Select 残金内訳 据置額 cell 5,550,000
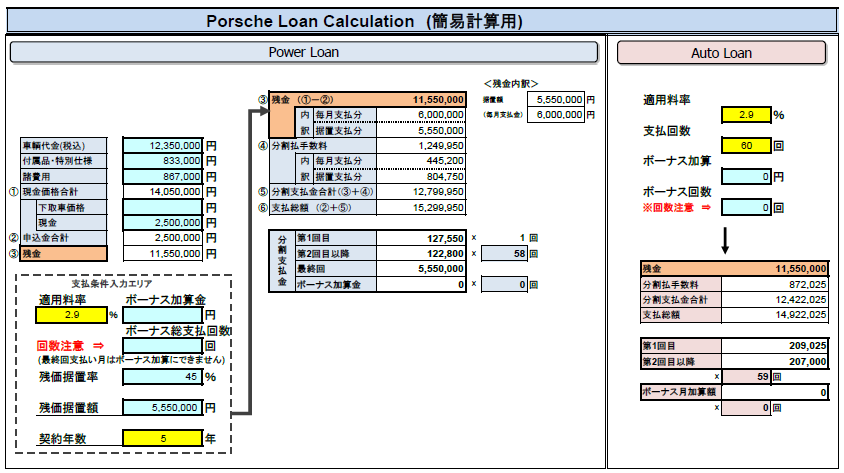844x473 pixels. coord(556,100)
